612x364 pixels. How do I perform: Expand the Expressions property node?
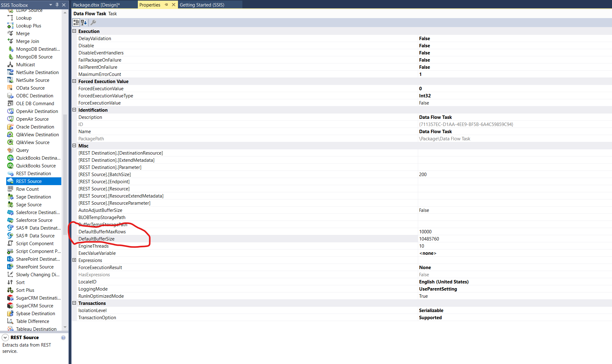click(74, 260)
